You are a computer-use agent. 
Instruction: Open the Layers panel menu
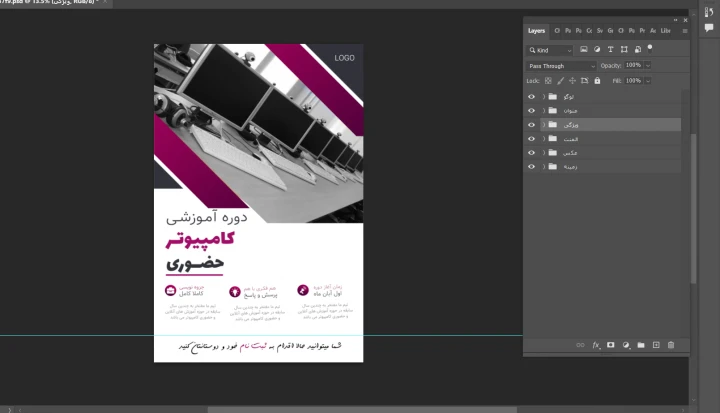[x=683, y=31]
